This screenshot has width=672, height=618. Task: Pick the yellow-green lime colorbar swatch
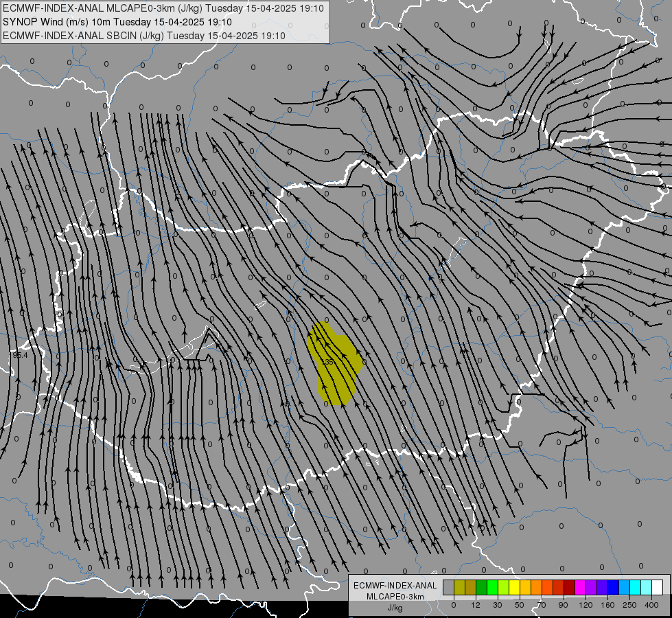(504, 587)
